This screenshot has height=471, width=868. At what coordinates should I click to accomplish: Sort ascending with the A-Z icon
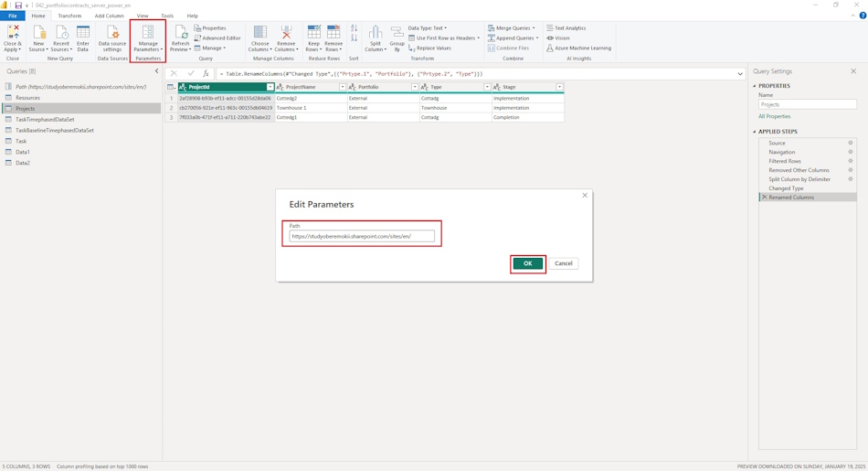coord(355,28)
